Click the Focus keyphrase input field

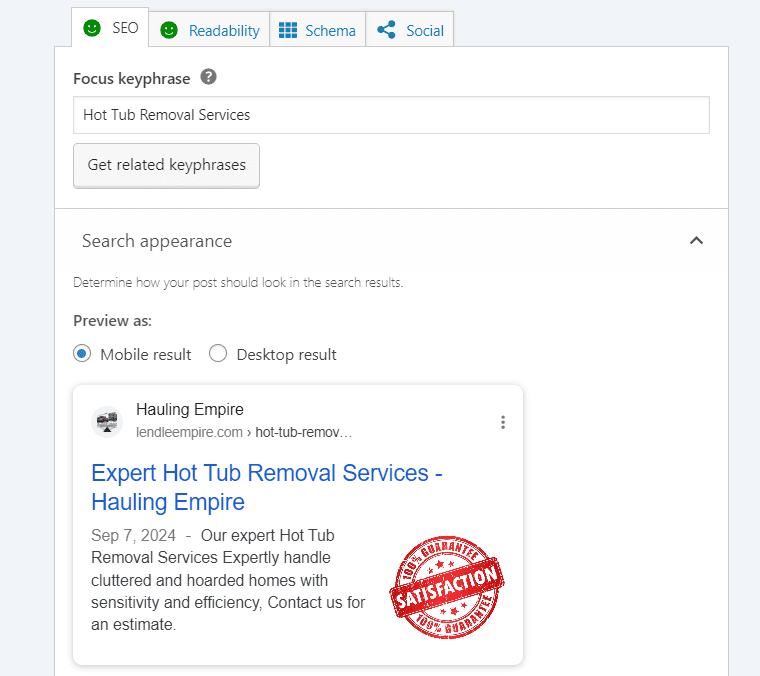pyautogui.click(x=391, y=115)
